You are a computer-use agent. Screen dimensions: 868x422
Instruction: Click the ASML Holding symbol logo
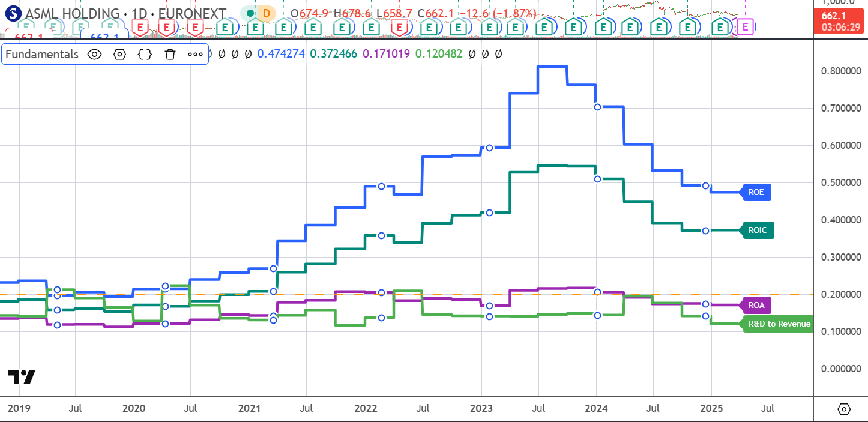click(14, 13)
